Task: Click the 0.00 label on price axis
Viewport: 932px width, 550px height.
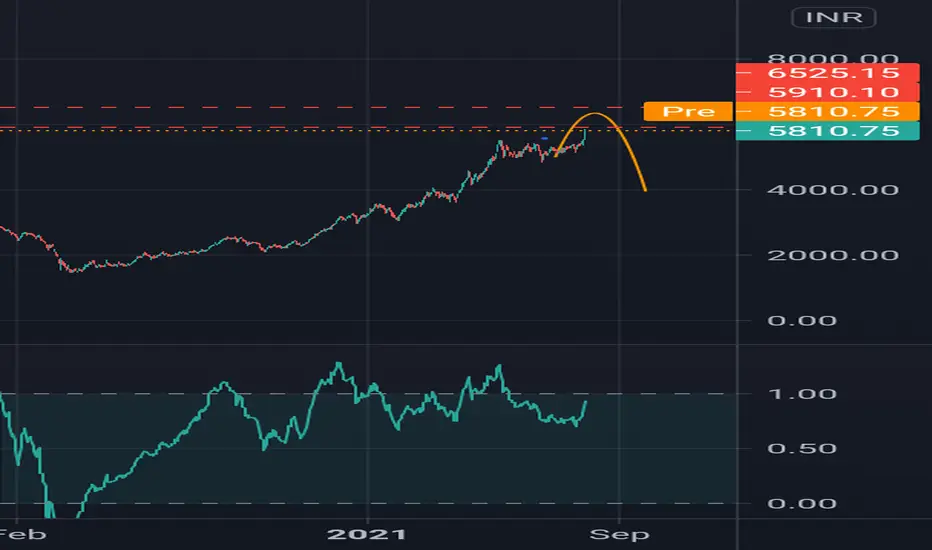Action: [802, 320]
